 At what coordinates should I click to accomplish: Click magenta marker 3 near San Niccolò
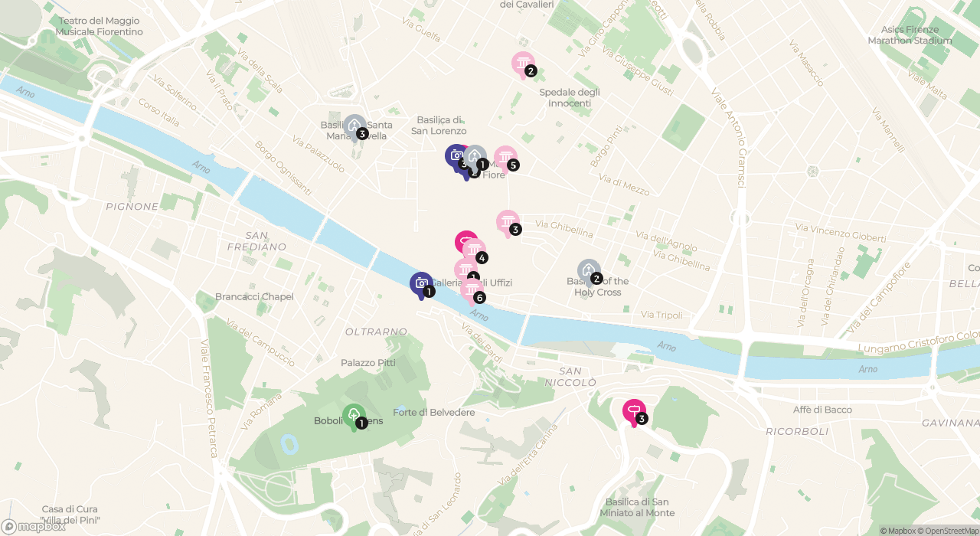point(634,413)
